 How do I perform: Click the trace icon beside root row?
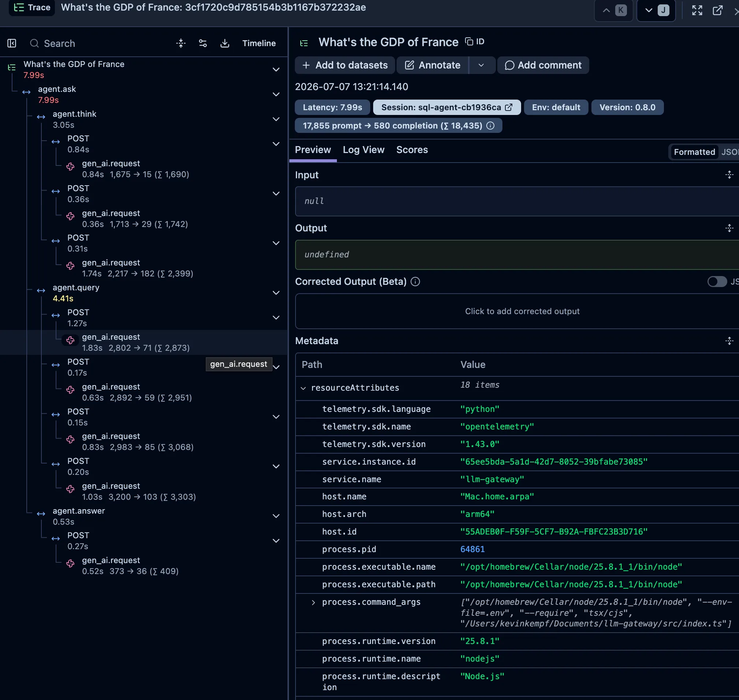12,67
